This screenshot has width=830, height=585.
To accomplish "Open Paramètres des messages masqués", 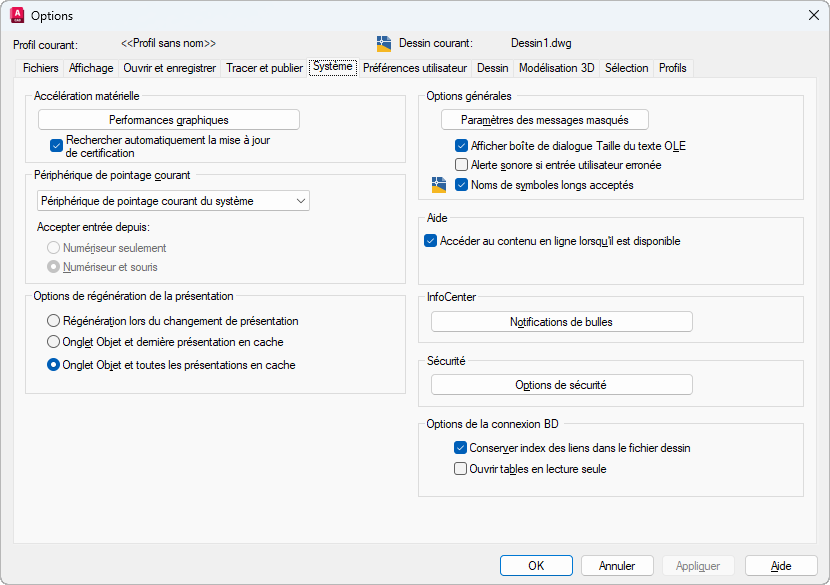I will pos(545,120).
